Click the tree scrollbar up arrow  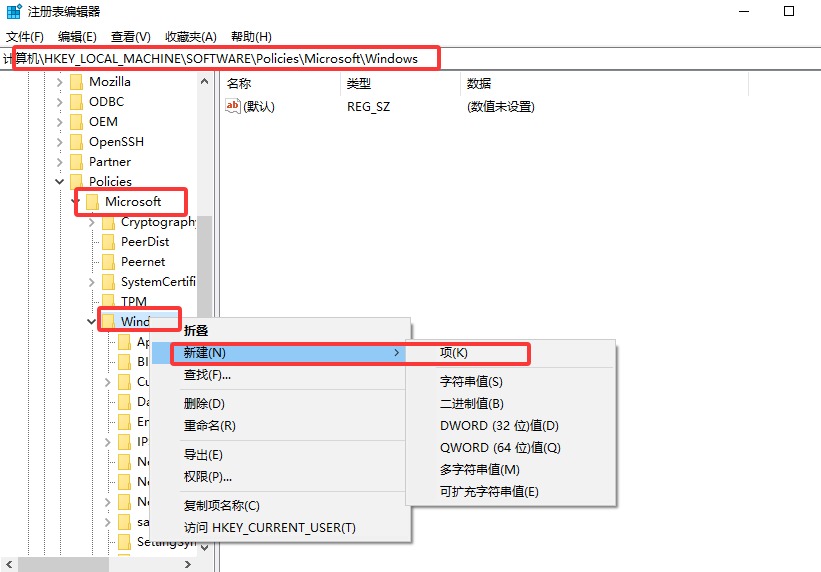tap(205, 81)
